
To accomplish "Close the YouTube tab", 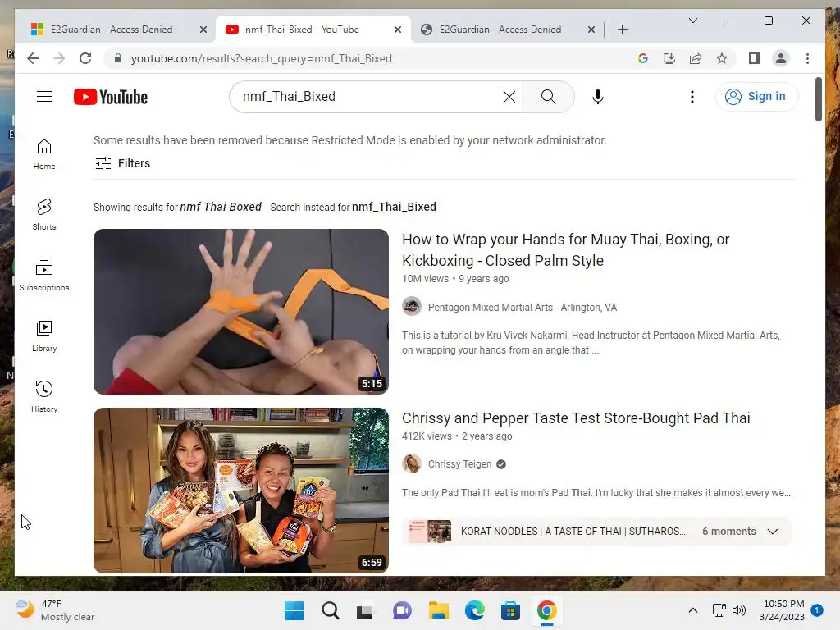I will pos(398,30).
